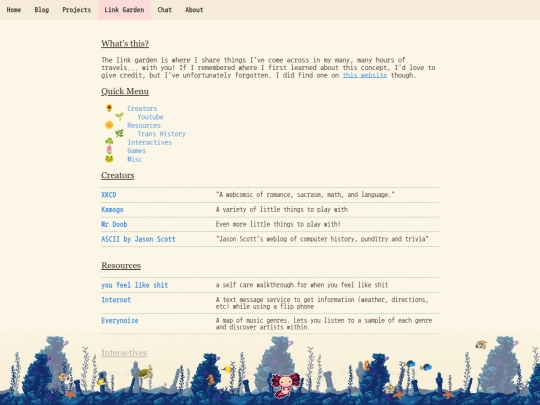540x405 pixels.
Task: Jump to Interactives in Quick Menu
Action: tap(149, 142)
